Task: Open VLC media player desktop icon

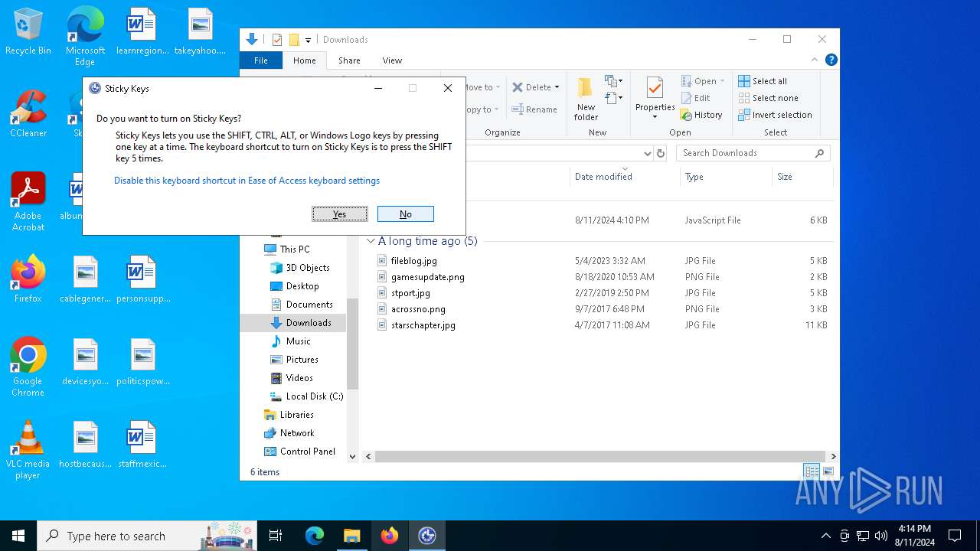Action: (x=28, y=450)
